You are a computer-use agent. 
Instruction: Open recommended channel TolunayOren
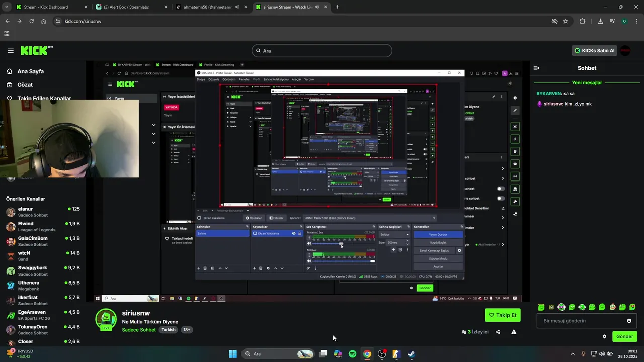(x=43, y=330)
